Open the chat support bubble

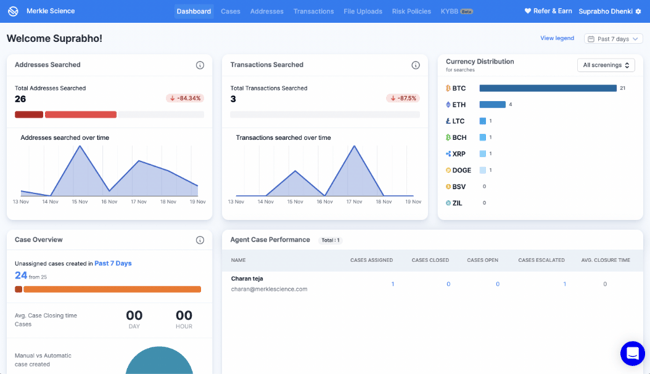(x=632, y=353)
